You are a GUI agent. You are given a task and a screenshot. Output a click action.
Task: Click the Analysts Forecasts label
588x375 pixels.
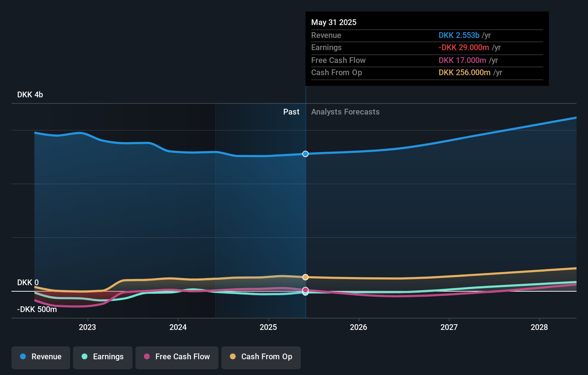pyautogui.click(x=345, y=112)
